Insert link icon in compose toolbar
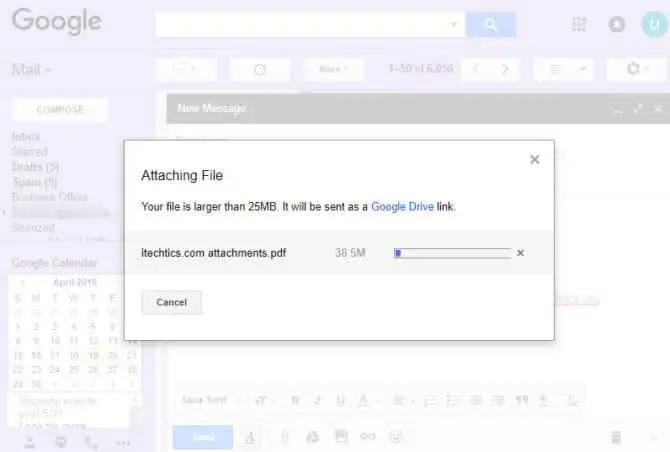The height and width of the screenshot is (452, 670). click(x=368, y=436)
